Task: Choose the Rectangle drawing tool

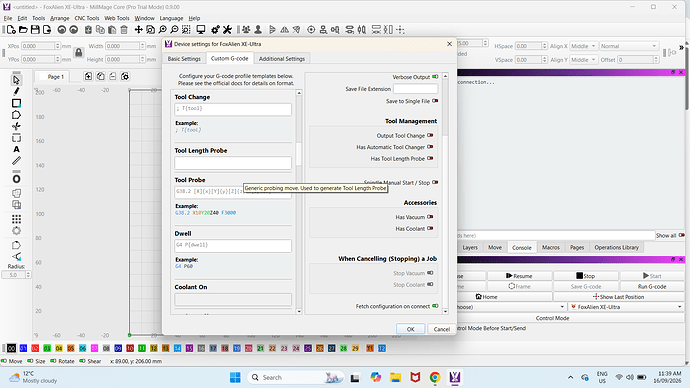Action: pos(16,103)
